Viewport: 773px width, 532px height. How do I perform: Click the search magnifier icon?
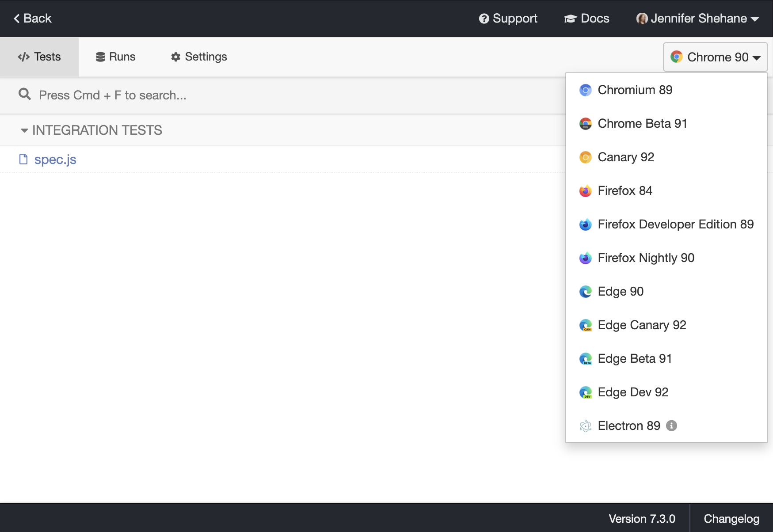tap(24, 94)
